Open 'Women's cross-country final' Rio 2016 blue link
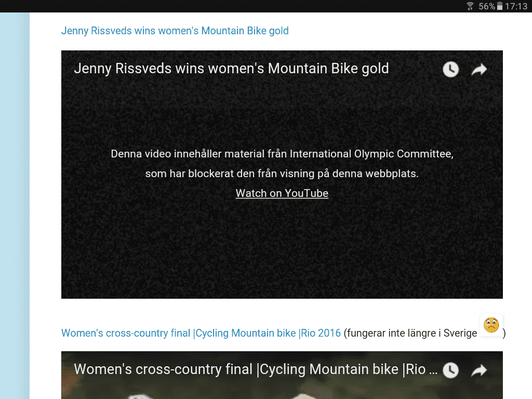532x399 pixels. (x=201, y=333)
